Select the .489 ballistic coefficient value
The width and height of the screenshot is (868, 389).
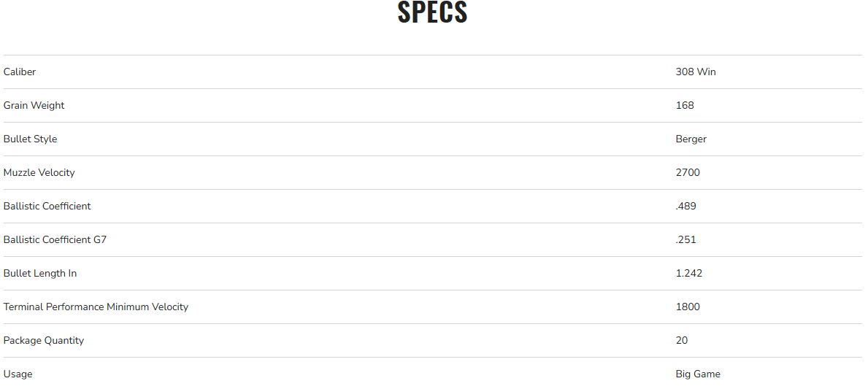(685, 207)
